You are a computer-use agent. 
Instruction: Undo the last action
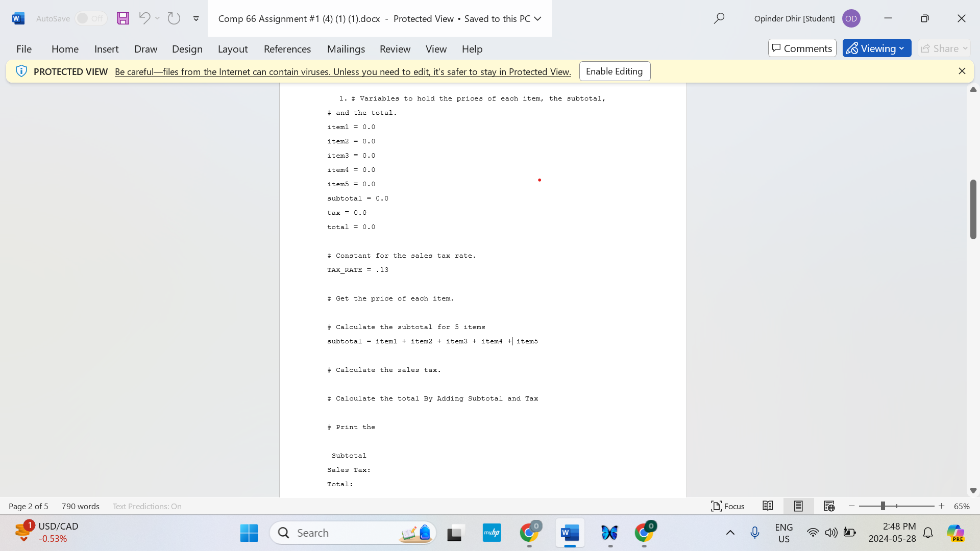pos(144,18)
